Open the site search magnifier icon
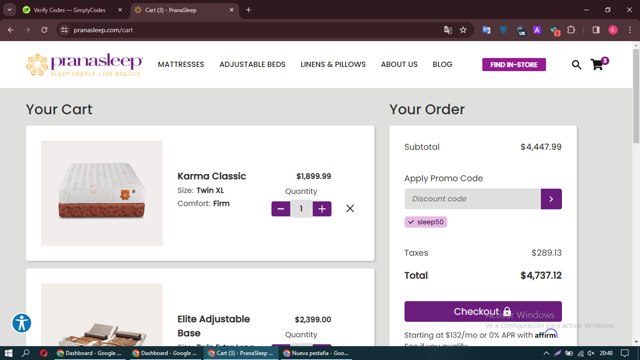640x360 pixels. point(576,64)
